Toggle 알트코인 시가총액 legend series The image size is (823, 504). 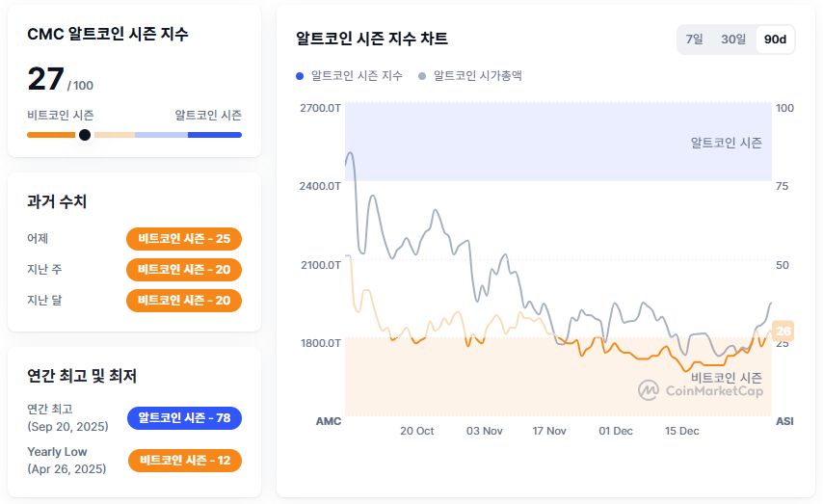(x=478, y=75)
